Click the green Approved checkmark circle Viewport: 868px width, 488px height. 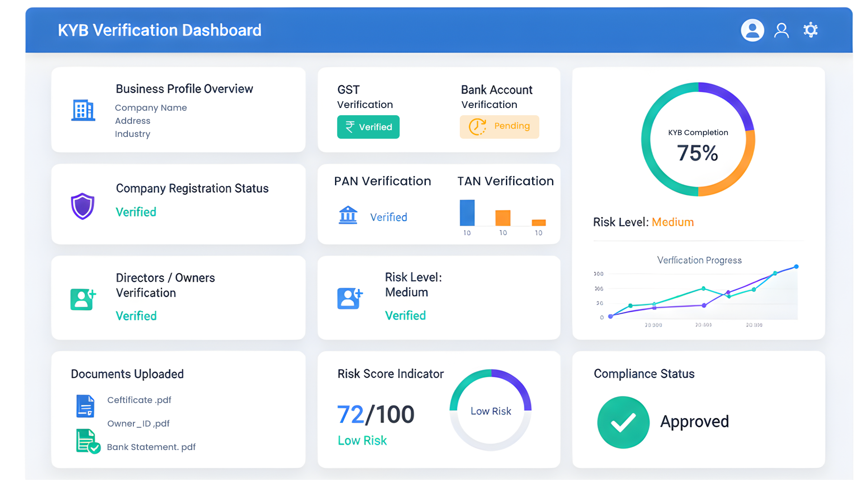point(623,422)
